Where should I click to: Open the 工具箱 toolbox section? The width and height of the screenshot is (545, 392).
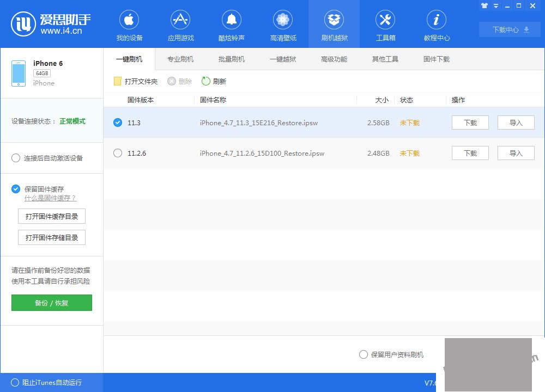[385, 26]
